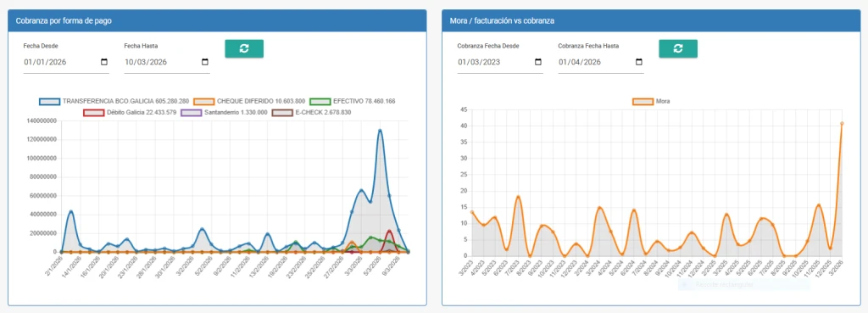Click the green EFECTIVO legend color box
The image size is (868, 313).
click(320, 102)
